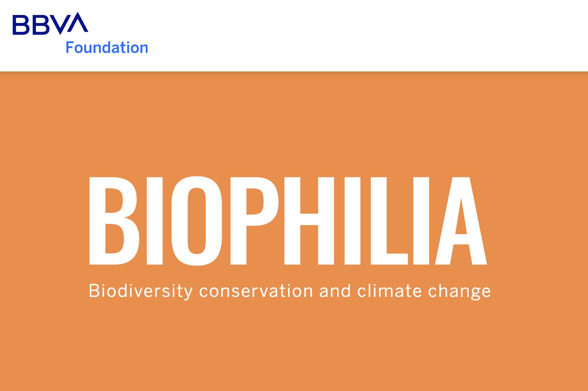Click the letter O in BIOPHILIA

click(197, 221)
